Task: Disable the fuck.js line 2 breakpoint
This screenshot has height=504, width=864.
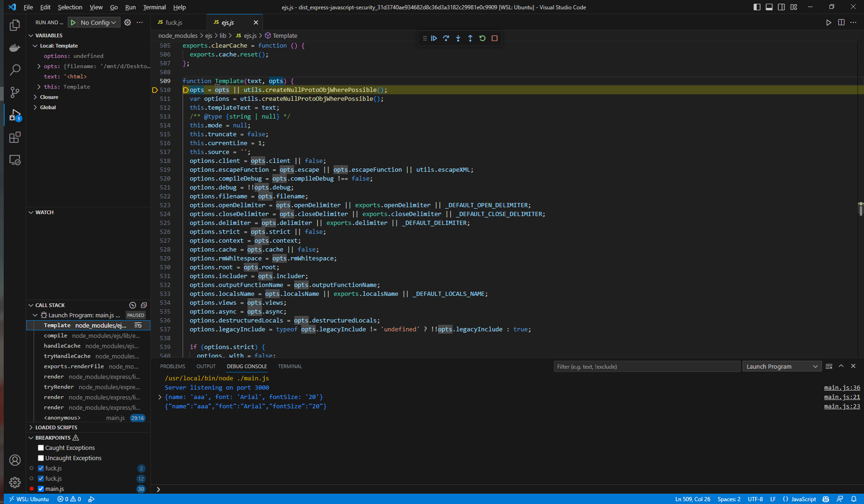Action: 41,469
